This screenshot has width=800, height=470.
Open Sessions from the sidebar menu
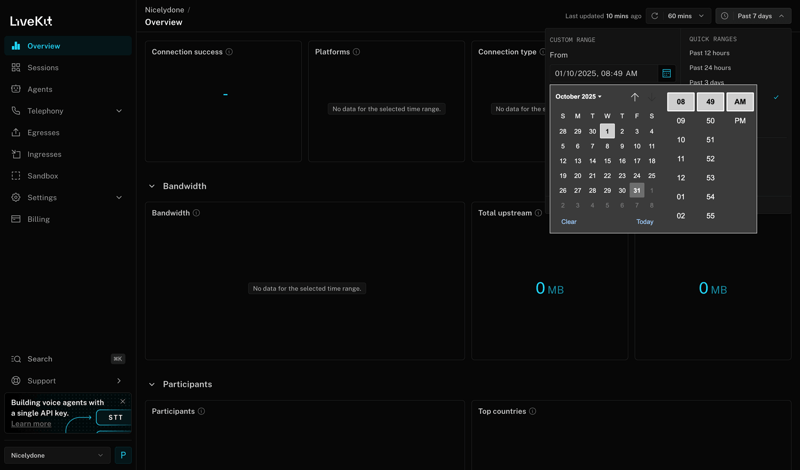(68, 67)
